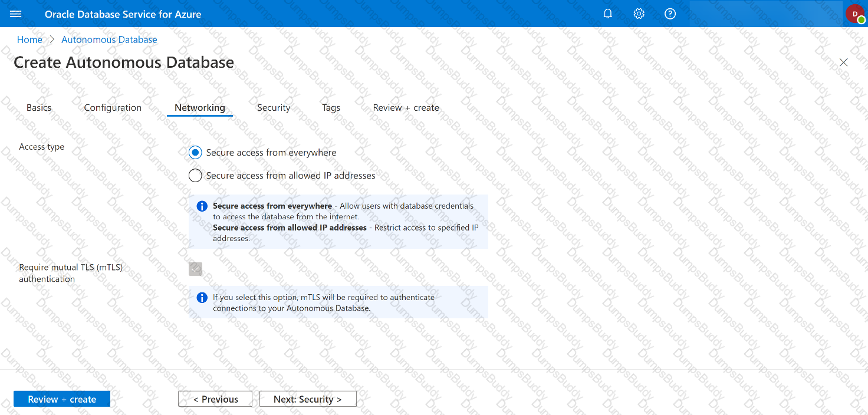Switch to the Tags tab
This screenshot has width=868, height=415.
(x=331, y=108)
